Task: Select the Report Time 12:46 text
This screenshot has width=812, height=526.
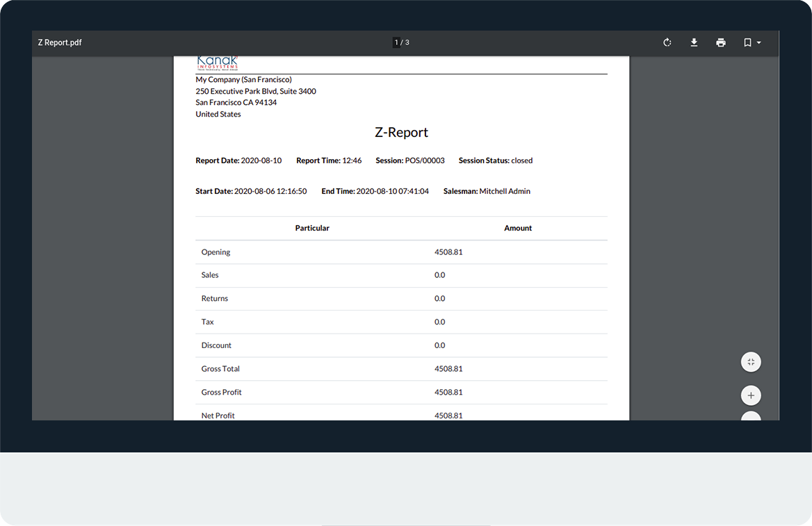Action: [329, 161]
